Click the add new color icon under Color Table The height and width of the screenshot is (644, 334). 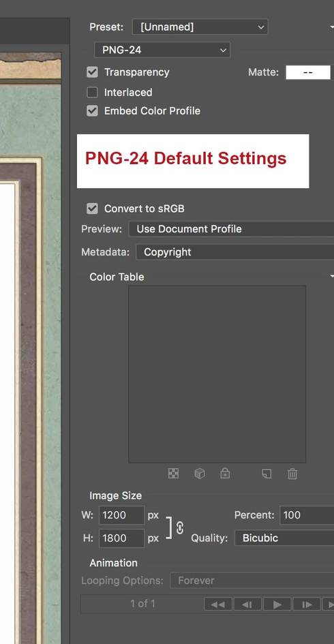267,474
